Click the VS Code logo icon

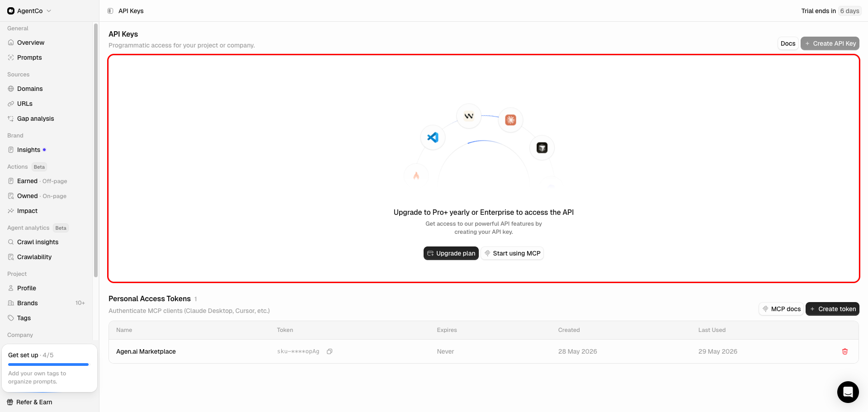[x=433, y=137]
